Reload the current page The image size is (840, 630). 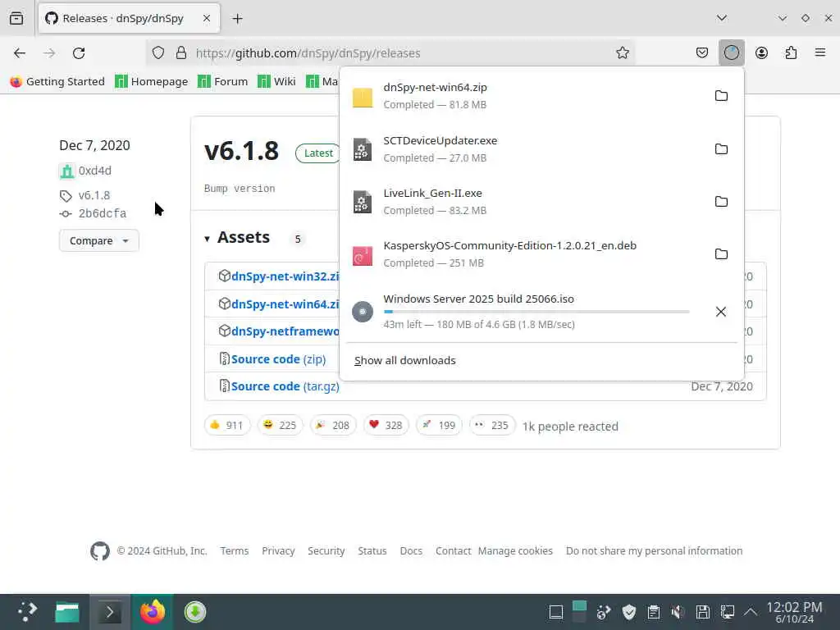pyautogui.click(x=79, y=53)
